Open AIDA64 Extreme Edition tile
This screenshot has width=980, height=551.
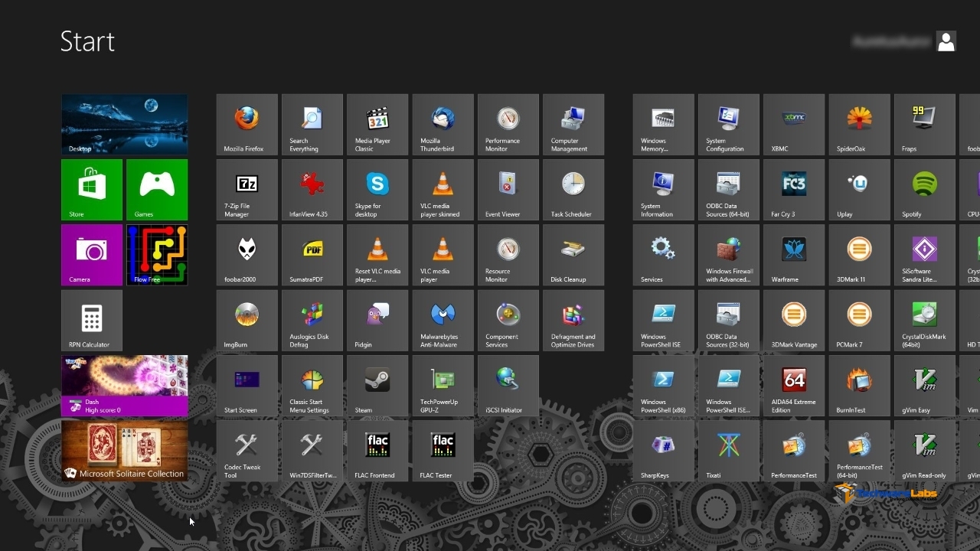(x=794, y=386)
